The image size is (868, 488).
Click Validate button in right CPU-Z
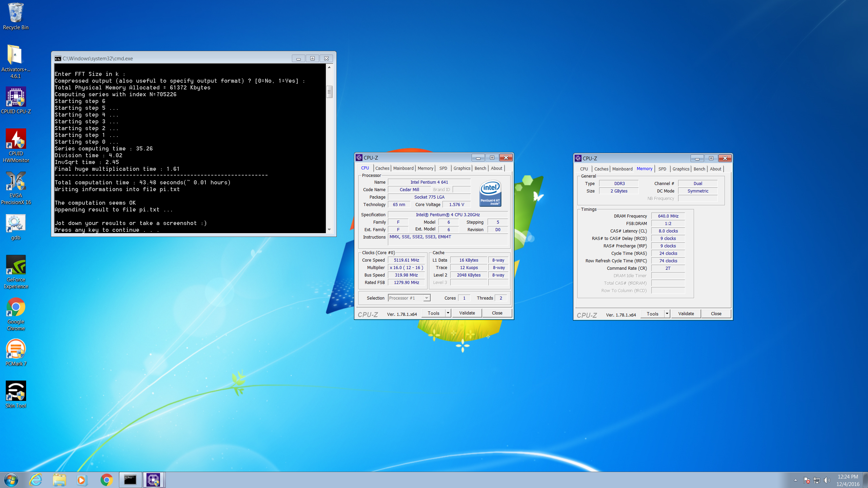686,314
